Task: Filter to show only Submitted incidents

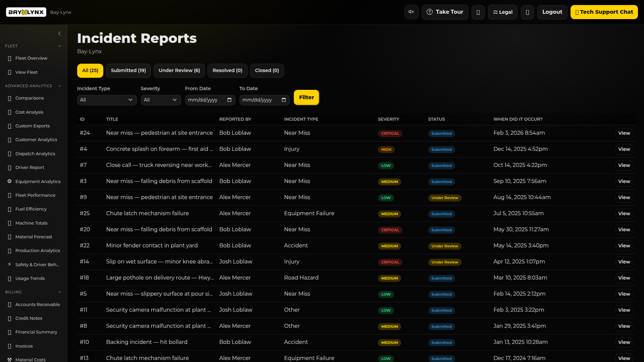Action: pyautogui.click(x=128, y=70)
